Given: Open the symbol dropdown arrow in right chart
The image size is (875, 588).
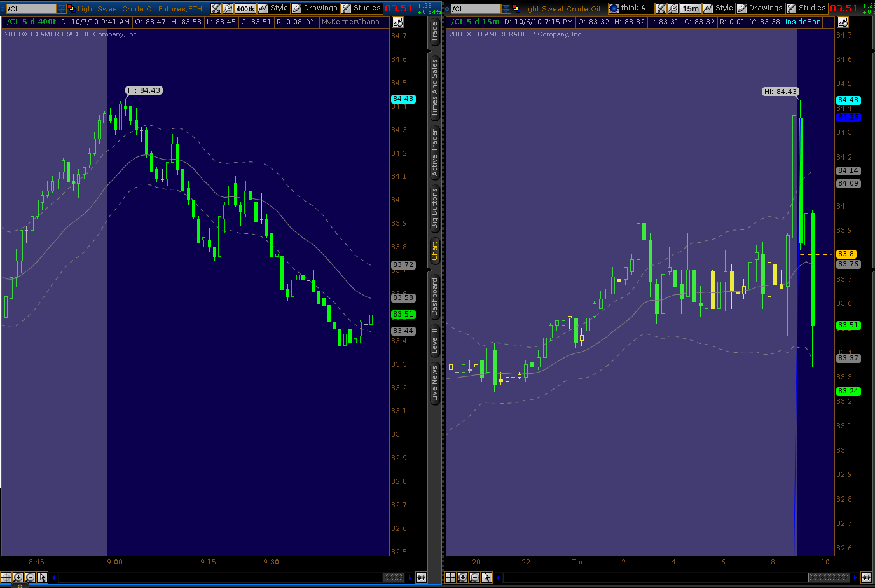Looking at the screenshot, I should click(506, 9).
